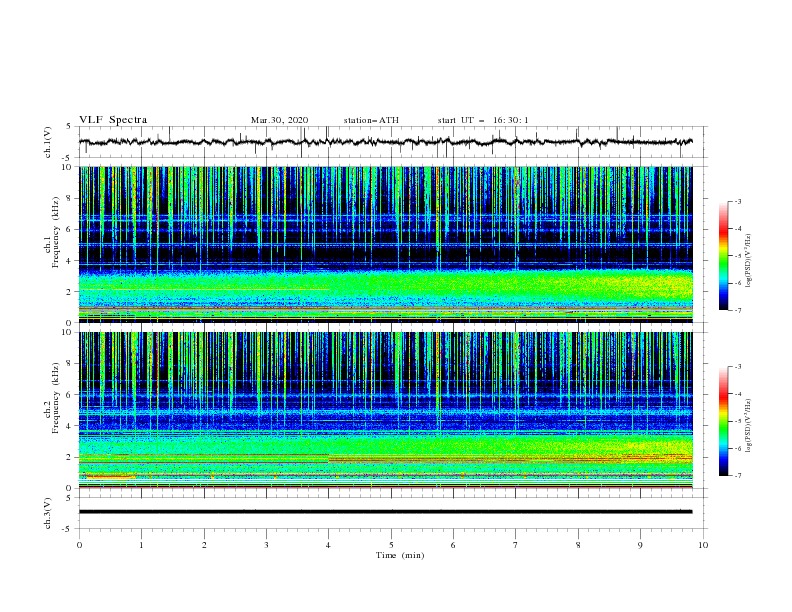Click the time axis tick label "5"
The image size is (792, 612).
click(x=391, y=545)
